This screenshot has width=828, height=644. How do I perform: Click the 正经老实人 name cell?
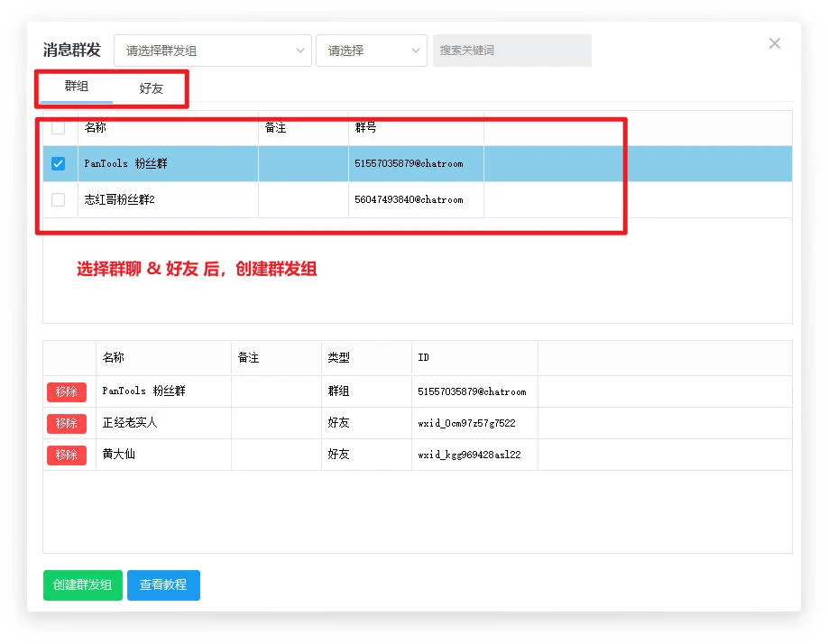click(x=163, y=423)
